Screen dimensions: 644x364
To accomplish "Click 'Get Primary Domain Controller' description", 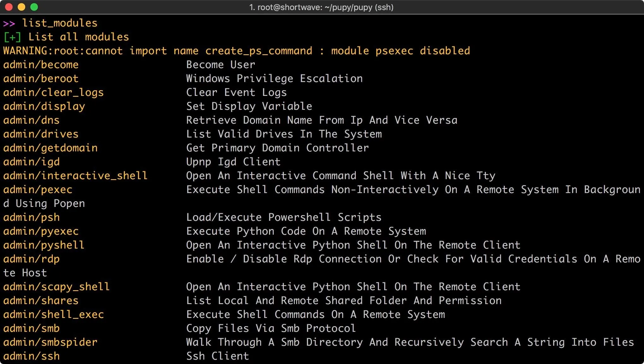I will (x=277, y=148).
